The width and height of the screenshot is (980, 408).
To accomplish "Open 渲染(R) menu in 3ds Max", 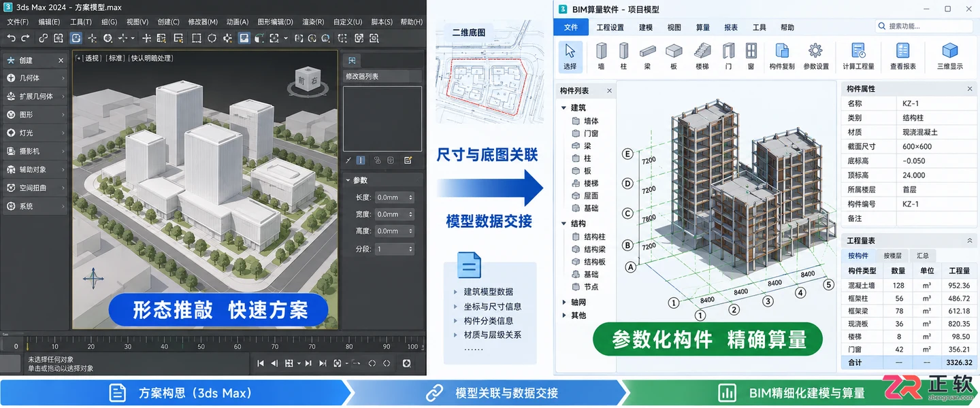I will pos(312,22).
